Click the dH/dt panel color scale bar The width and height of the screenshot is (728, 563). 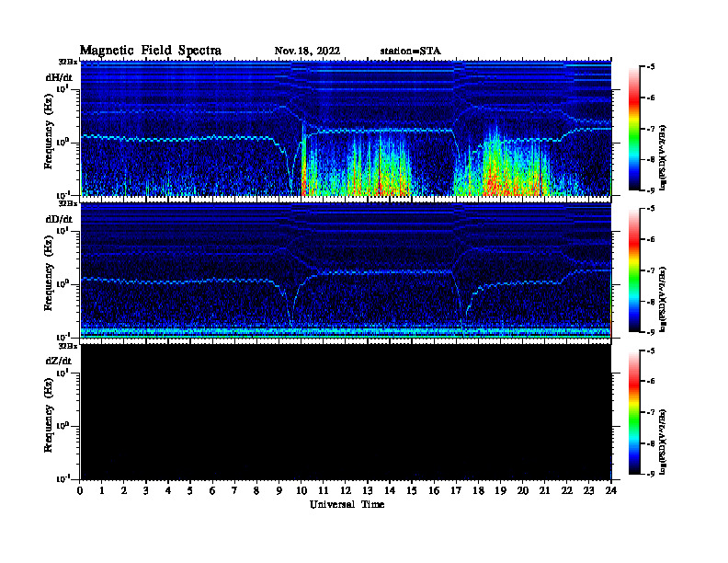click(634, 129)
